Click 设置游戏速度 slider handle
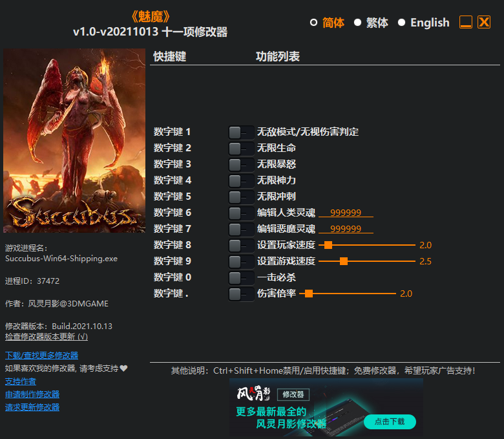The height and width of the screenshot is (439, 504). pyautogui.click(x=344, y=261)
